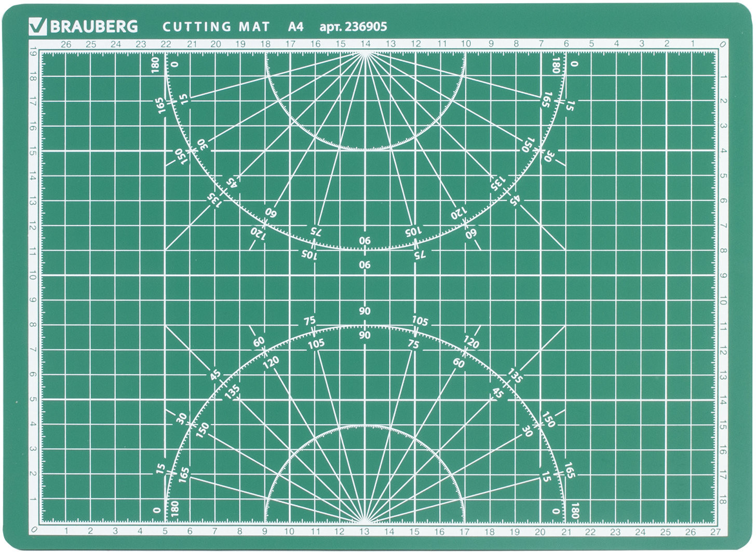Image resolution: width=756 pixels, height=552 pixels.
Task: Click the article number арт. 236905
Action: tap(353, 26)
